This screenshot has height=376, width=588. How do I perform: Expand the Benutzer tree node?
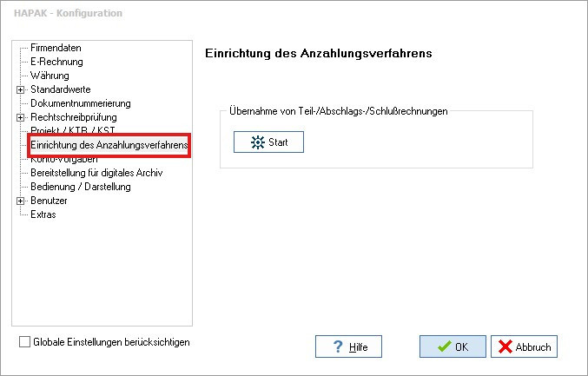click(20, 201)
